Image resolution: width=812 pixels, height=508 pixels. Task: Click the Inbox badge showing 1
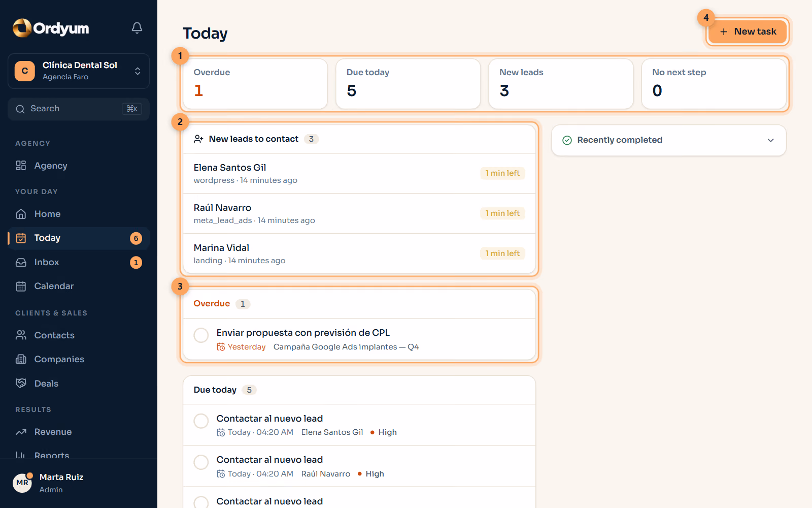coord(136,263)
